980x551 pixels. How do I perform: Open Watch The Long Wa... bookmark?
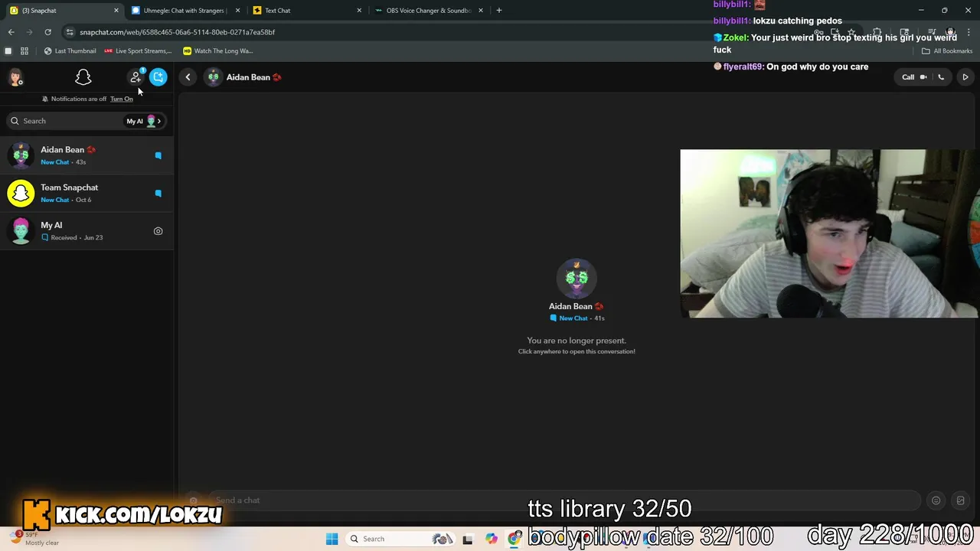tap(218, 51)
